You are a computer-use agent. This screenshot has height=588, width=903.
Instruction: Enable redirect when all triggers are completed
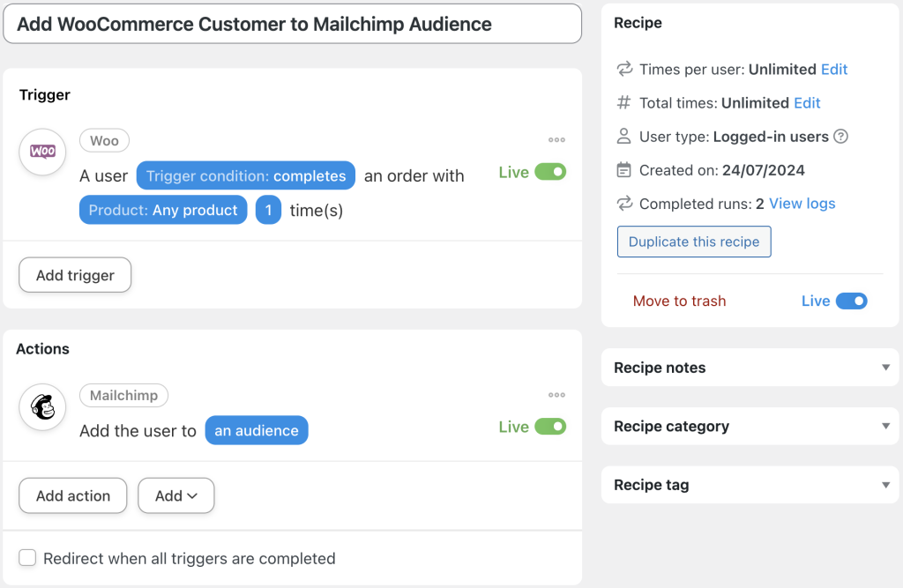(27, 558)
